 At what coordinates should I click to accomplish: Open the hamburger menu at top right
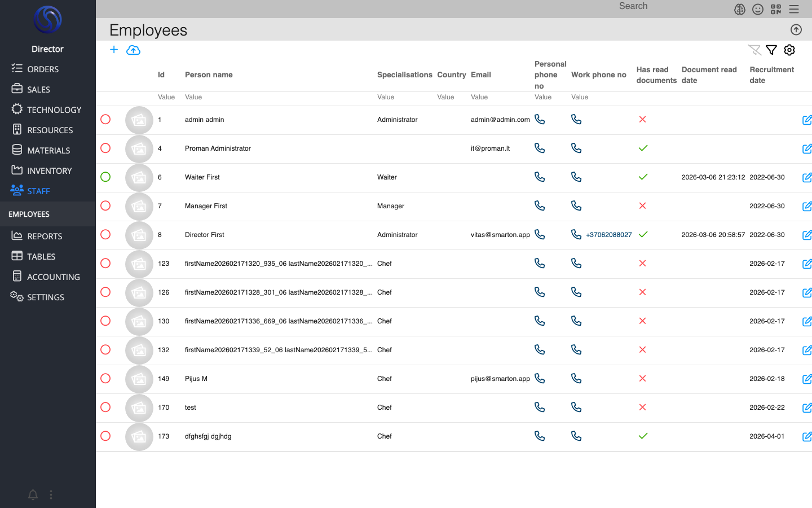tap(794, 9)
